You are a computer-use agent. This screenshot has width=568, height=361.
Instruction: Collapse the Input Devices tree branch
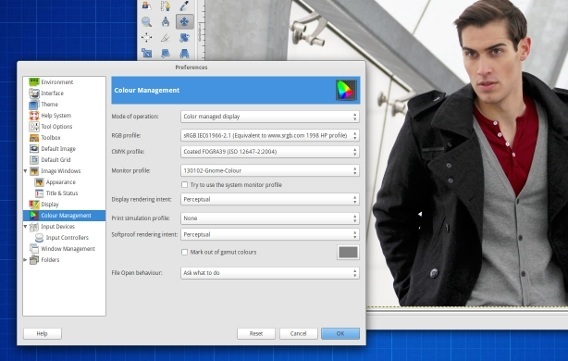(25, 227)
